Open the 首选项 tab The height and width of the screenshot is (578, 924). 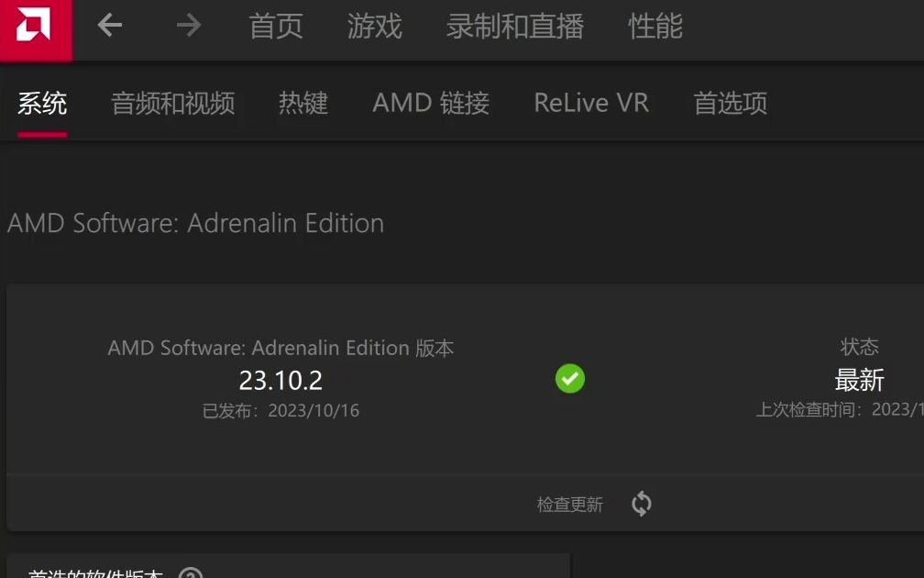pyautogui.click(x=730, y=103)
